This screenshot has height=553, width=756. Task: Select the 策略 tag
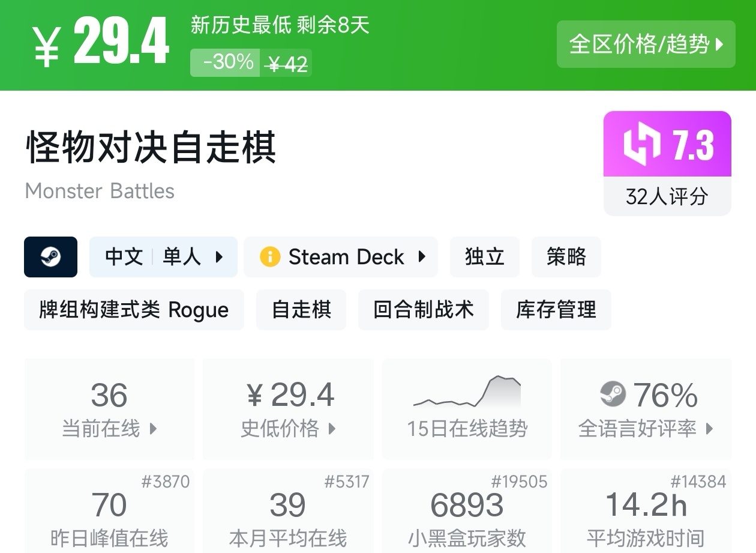point(566,257)
